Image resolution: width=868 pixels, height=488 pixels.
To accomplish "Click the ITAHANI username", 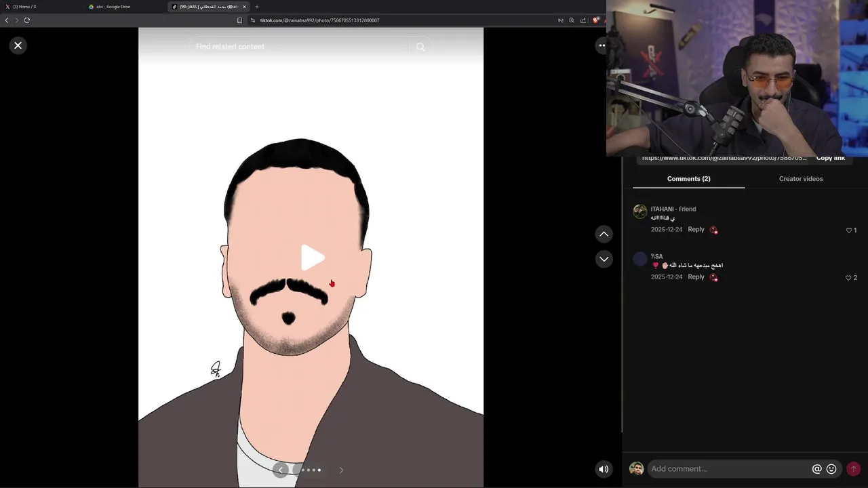I will click(x=663, y=209).
